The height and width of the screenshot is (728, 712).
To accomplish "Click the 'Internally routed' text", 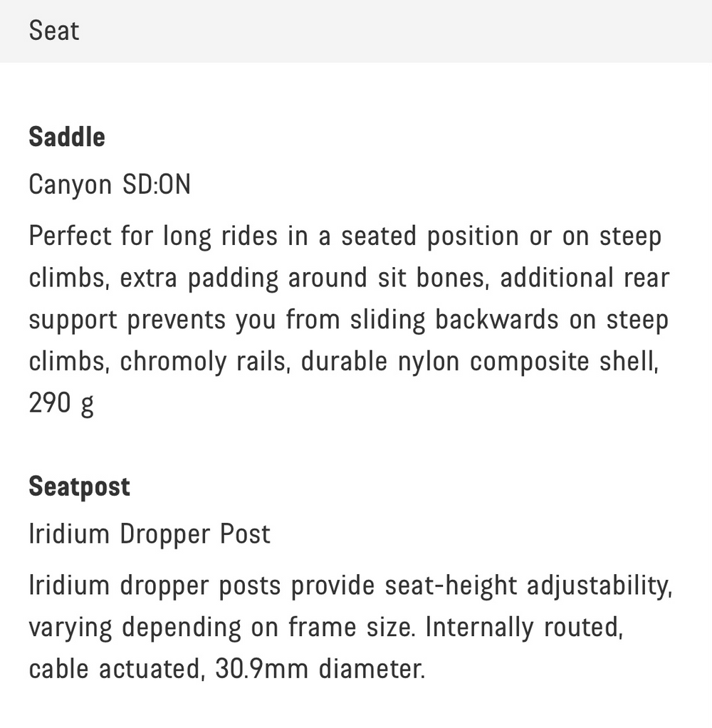I will pyautogui.click(x=524, y=628).
